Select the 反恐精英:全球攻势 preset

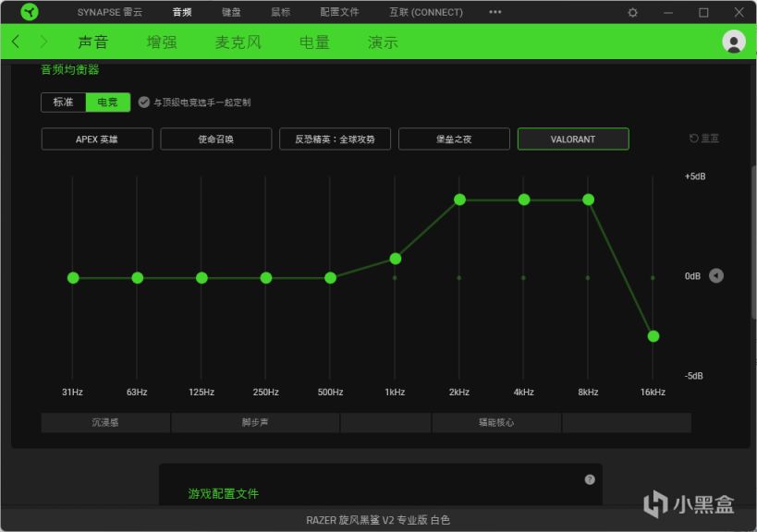tap(335, 139)
